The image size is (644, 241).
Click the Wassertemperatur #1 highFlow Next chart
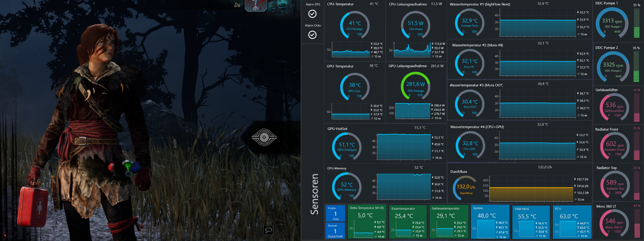[538, 22]
